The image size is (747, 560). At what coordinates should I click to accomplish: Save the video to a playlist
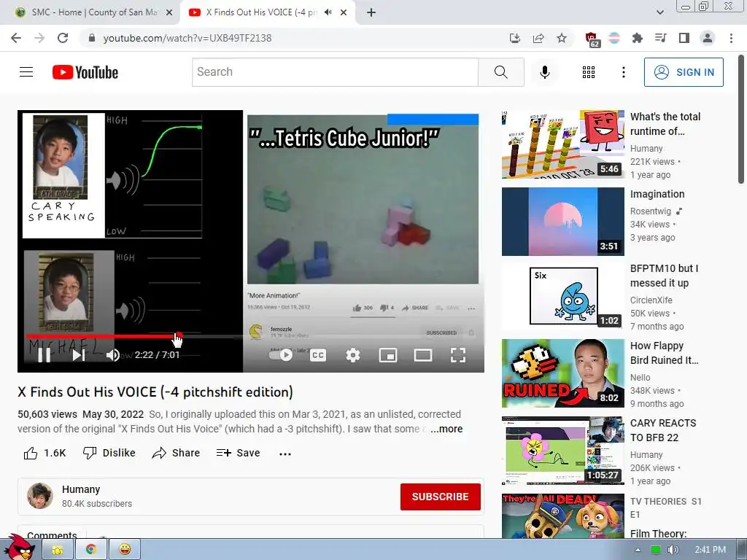pyautogui.click(x=238, y=453)
